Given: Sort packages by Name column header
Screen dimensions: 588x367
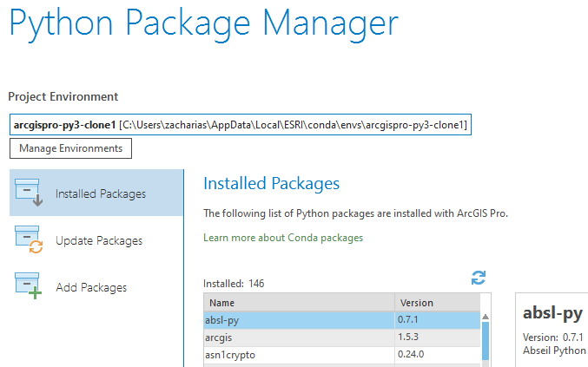Looking at the screenshot, I should tap(299, 303).
